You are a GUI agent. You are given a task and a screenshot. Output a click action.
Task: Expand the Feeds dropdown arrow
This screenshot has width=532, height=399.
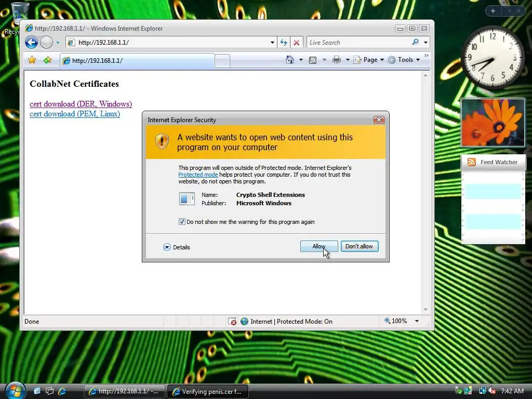pyautogui.click(x=324, y=60)
